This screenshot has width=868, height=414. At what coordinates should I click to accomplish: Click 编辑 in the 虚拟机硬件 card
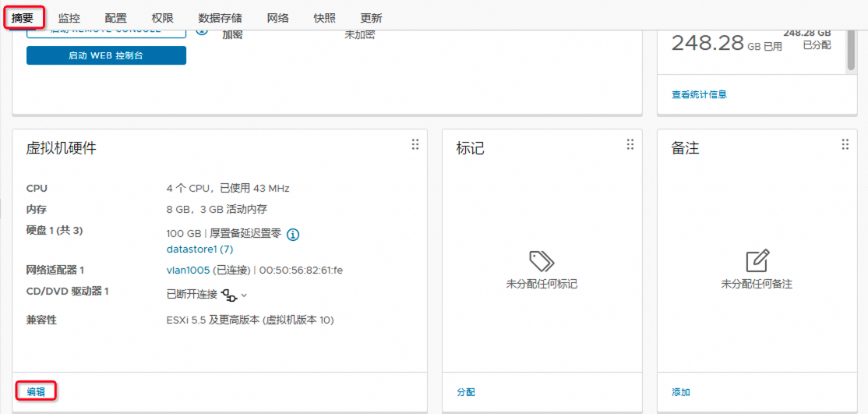[36, 392]
